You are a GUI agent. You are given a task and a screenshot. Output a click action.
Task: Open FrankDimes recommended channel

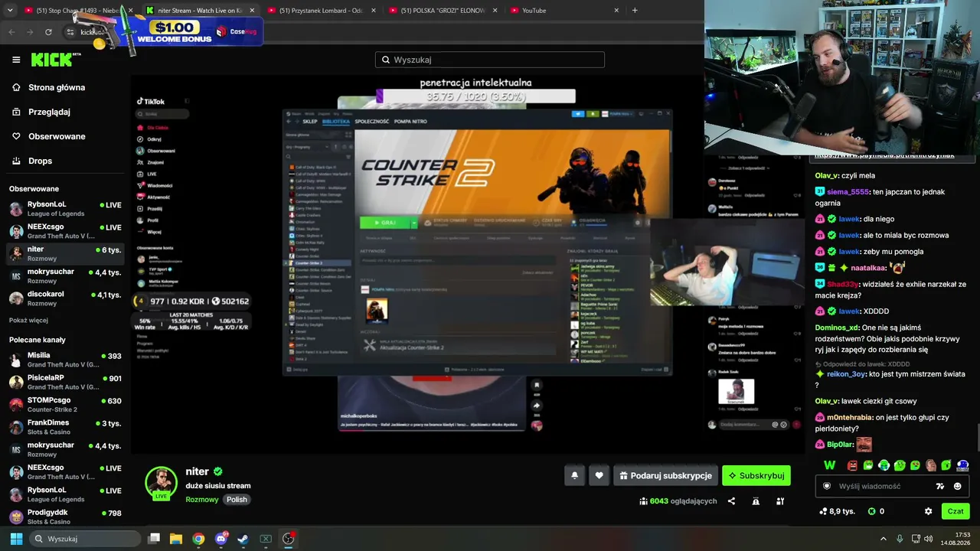[x=65, y=427]
